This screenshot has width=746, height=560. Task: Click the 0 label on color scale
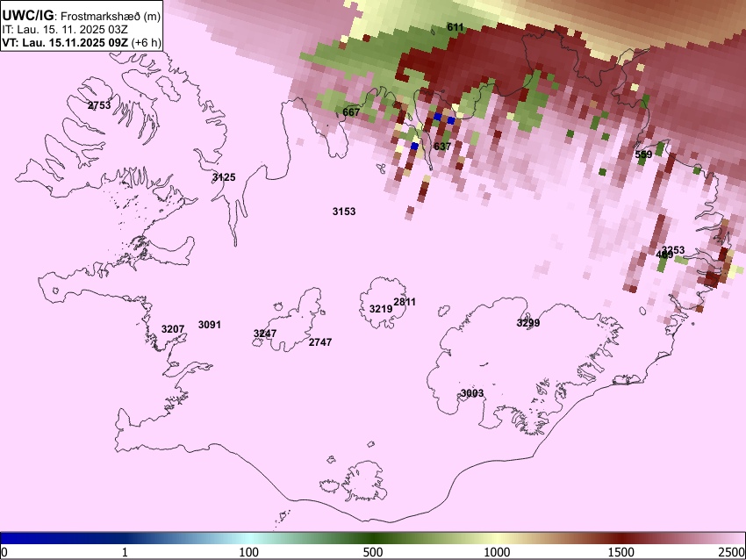[4, 552]
